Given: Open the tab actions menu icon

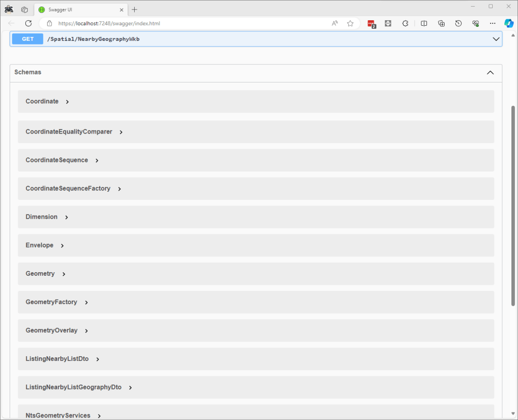Looking at the screenshot, I should 24,10.
